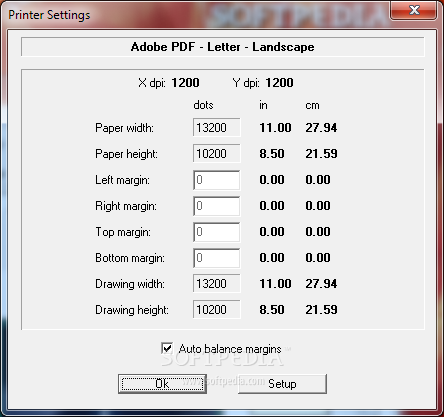This screenshot has width=444, height=417.
Task: Click Left margin inches value 0.00
Action: [272, 180]
